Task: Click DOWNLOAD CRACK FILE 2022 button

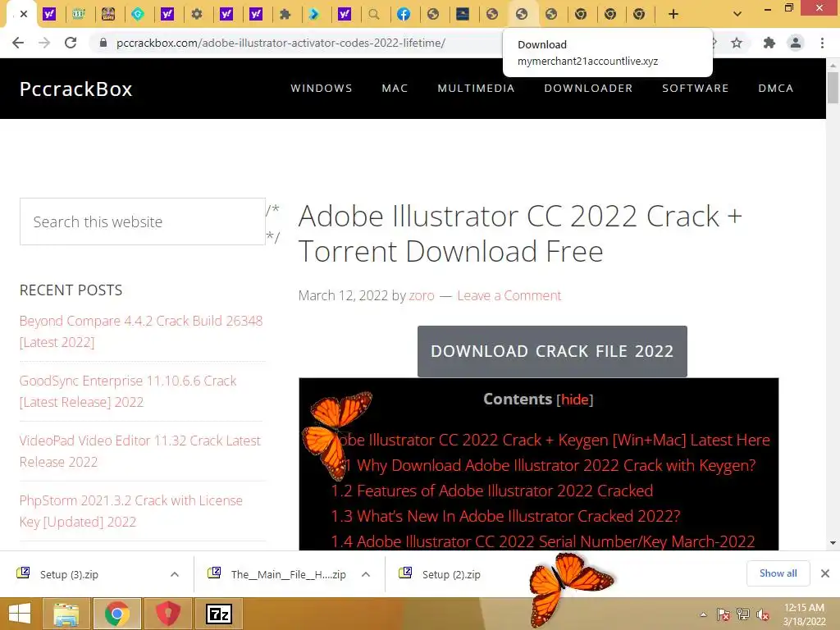Action: click(x=552, y=351)
